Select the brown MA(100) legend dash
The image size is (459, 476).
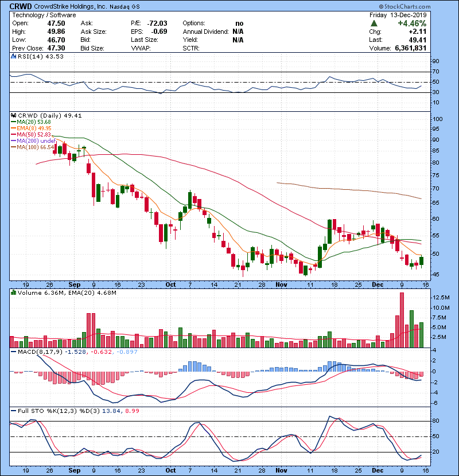pos(13,147)
